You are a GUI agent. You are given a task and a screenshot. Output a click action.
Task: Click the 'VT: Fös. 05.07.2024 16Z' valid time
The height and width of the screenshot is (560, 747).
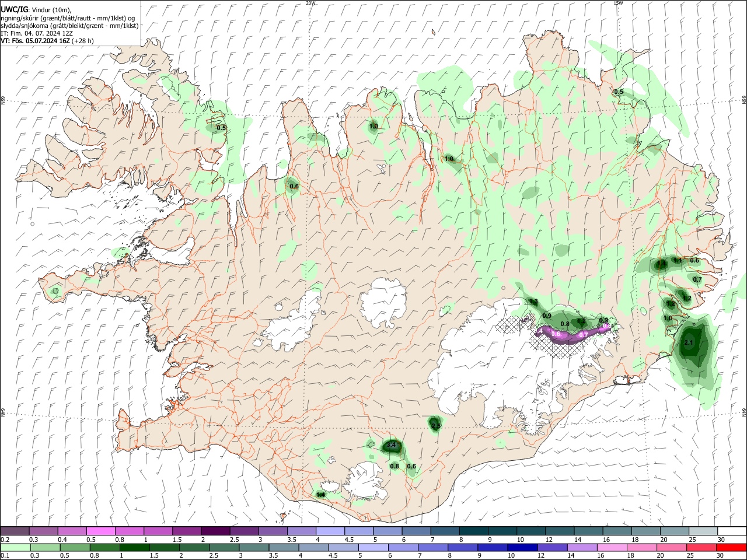click(x=36, y=41)
